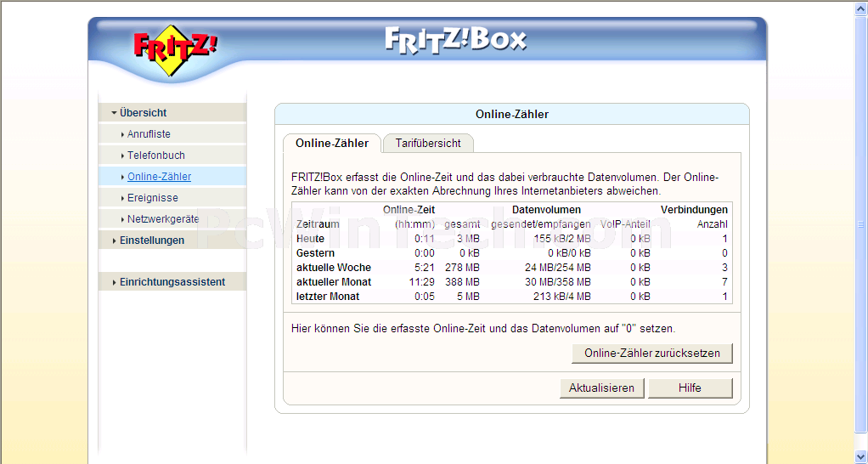Click the Online-Zeit column header
This screenshot has width=868, height=464.
point(409,210)
